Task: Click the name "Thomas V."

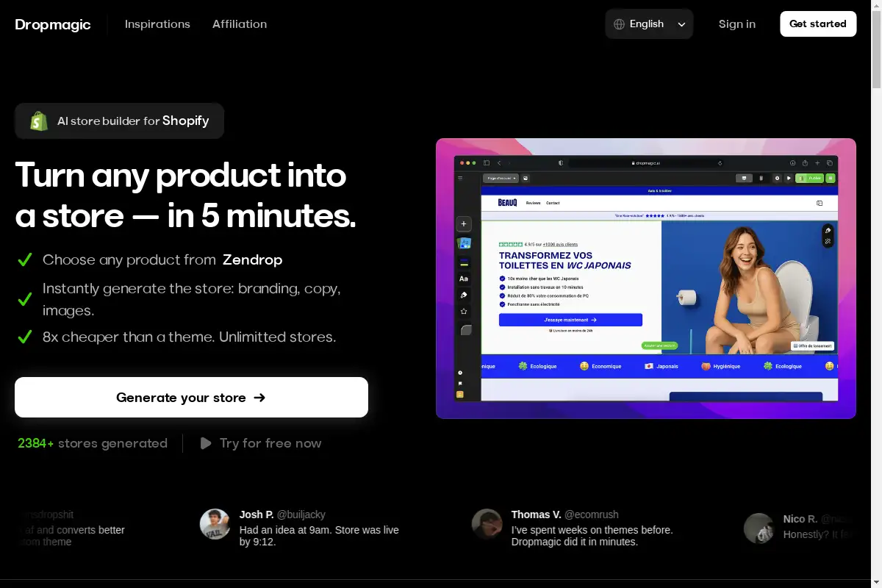Action: tap(537, 514)
